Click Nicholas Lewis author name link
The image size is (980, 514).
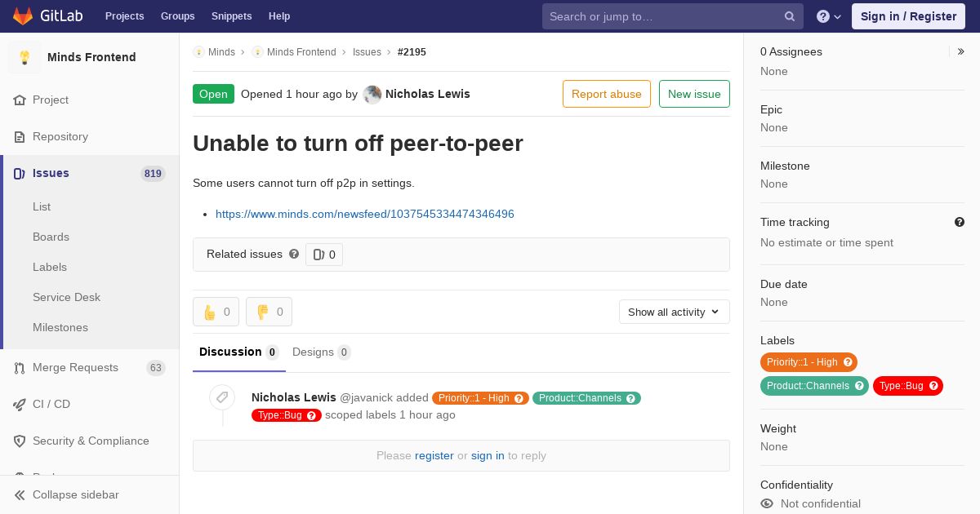(428, 94)
